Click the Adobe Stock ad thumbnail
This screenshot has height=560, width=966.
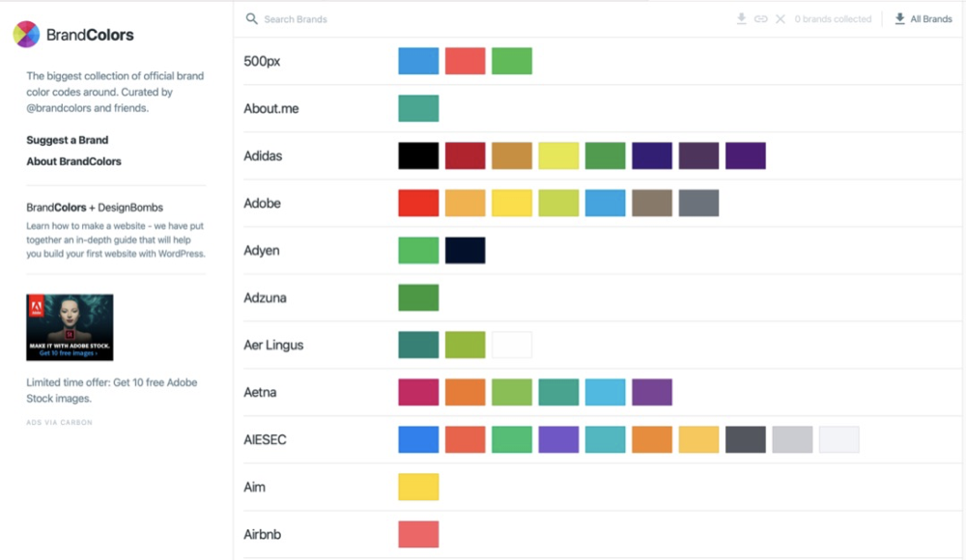(70, 327)
